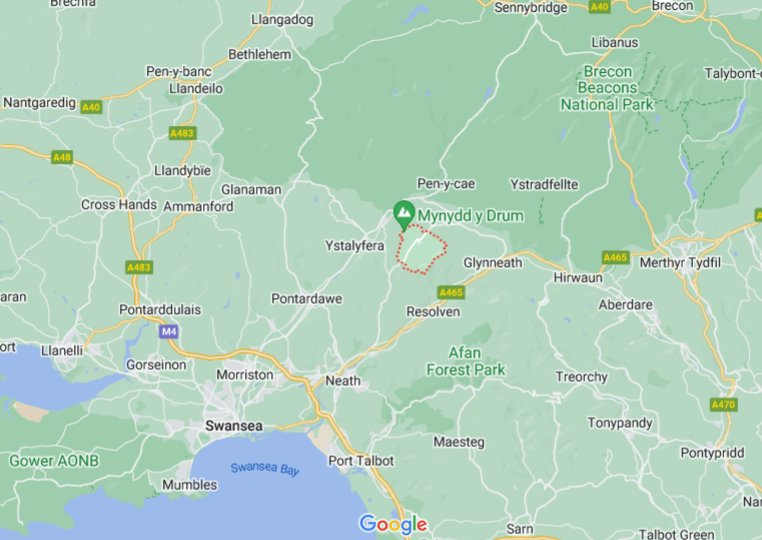
Task: Click the A48 road shield
Action: coord(62,157)
